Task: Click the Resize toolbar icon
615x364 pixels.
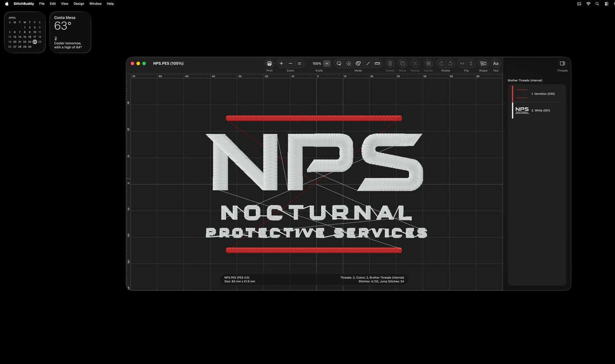Action: [x=415, y=64]
